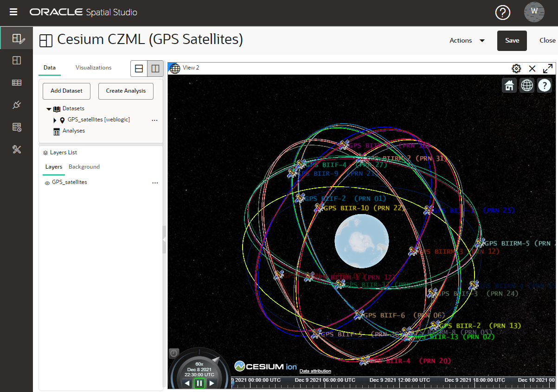Screen dimensions: 558x392
Task: Select the horizontal split layout toggle
Action: tap(139, 68)
